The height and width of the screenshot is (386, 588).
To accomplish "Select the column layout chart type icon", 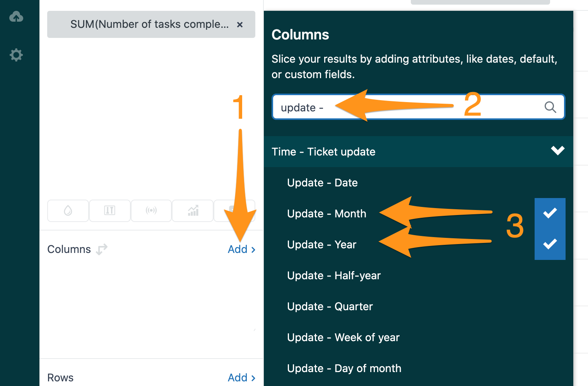I will click(109, 210).
